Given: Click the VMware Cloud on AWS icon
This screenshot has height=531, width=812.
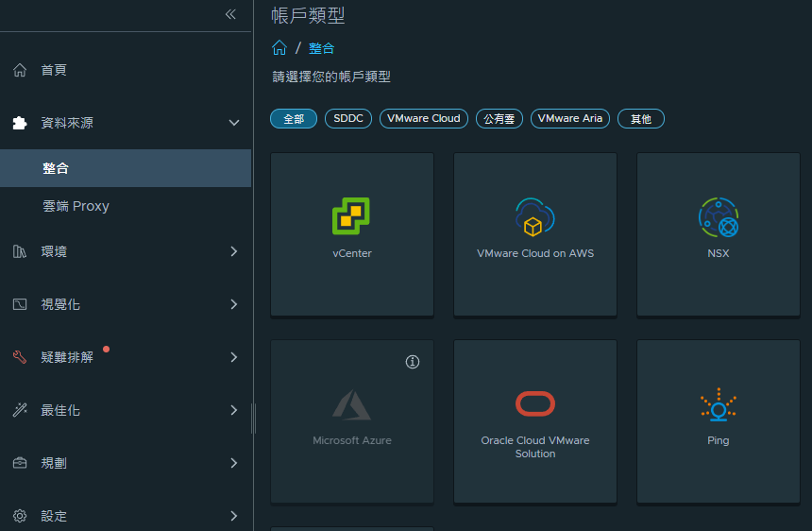Looking at the screenshot, I should tap(535, 217).
